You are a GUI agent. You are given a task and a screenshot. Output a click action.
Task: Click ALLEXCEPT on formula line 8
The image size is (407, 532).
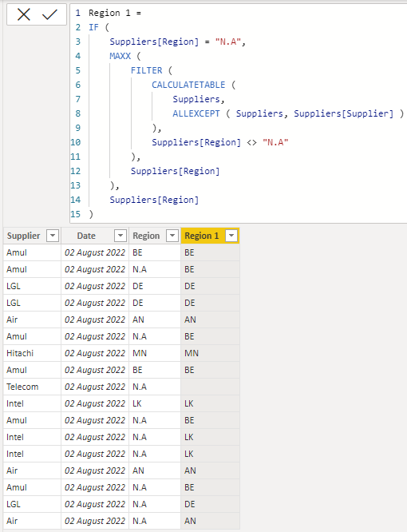pos(196,113)
